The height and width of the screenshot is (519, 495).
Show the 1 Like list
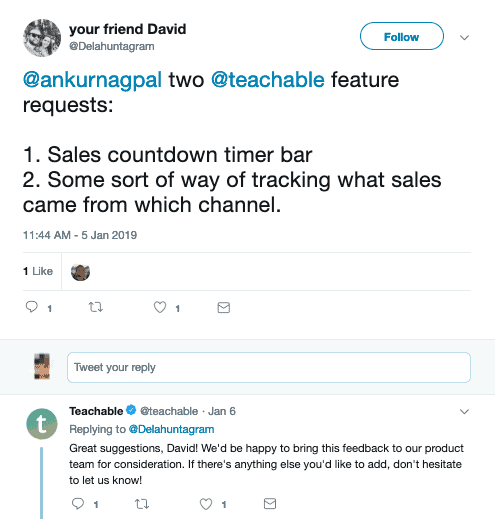click(38, 271)
